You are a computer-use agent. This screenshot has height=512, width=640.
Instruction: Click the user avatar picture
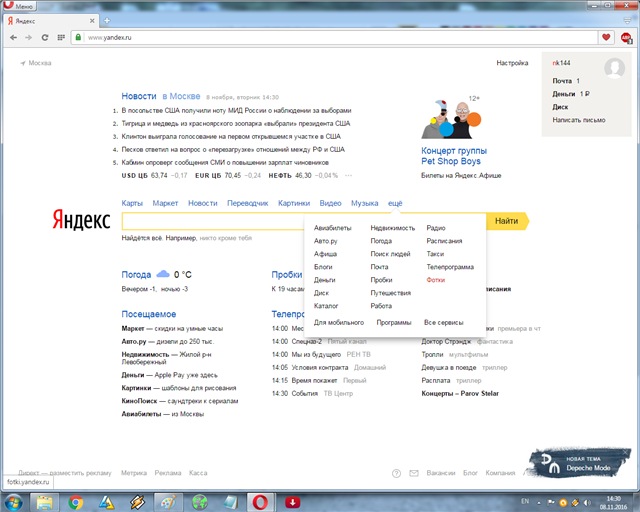[614, 67]
